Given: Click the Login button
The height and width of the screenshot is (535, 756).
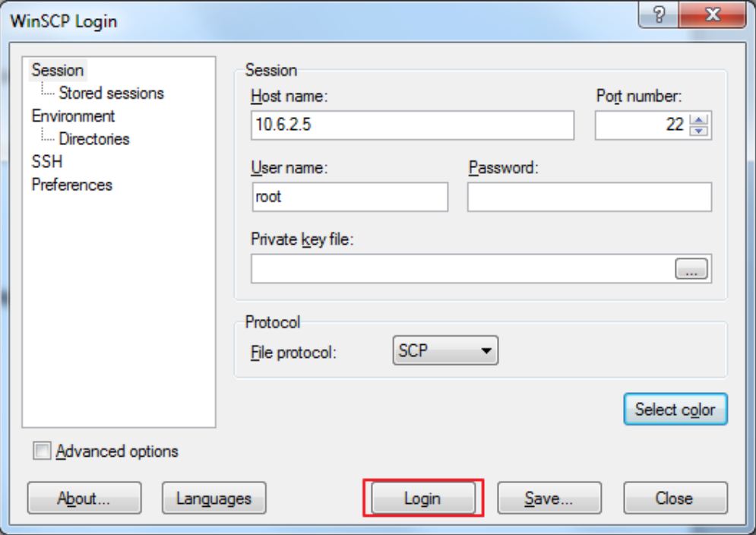Looking at the screenshot, I should pyautogui.click(x=425, y=499).
